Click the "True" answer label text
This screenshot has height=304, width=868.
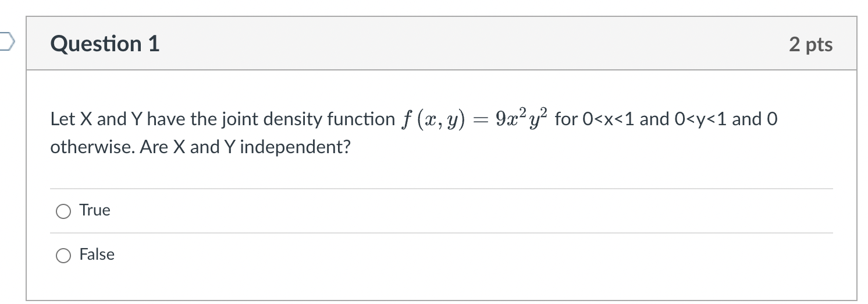95,210
